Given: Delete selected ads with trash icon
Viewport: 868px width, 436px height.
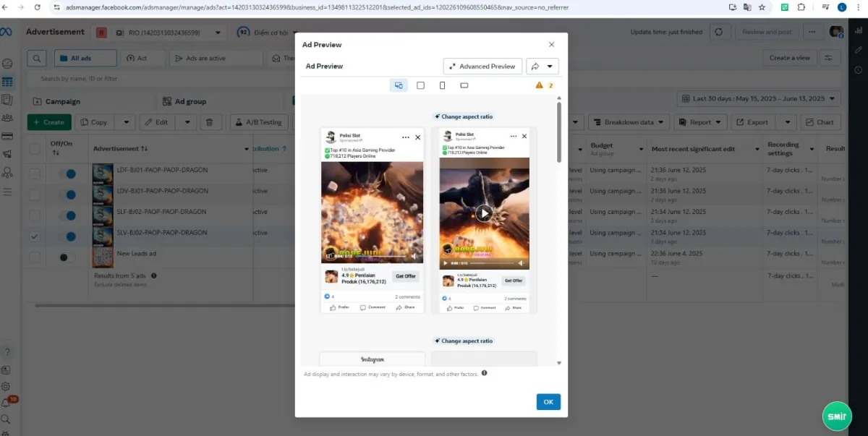Looking at the screenshot, I should (209, 122).
